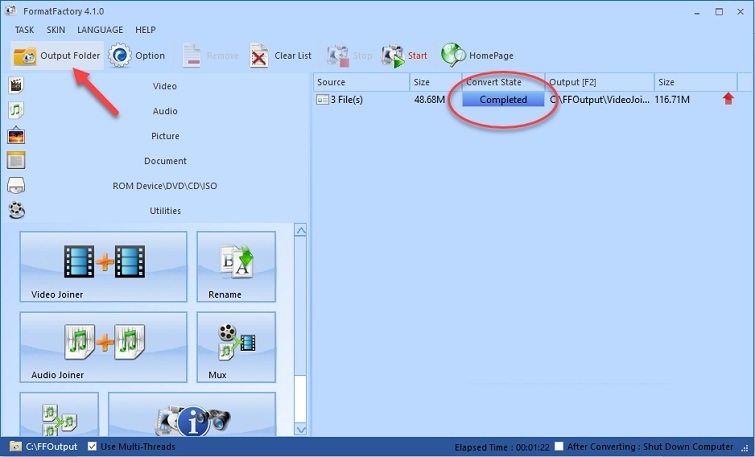Open the TASK menu
Image resolution: width=755 pixels, height=457 pixels.
click(x=24, y=30)
